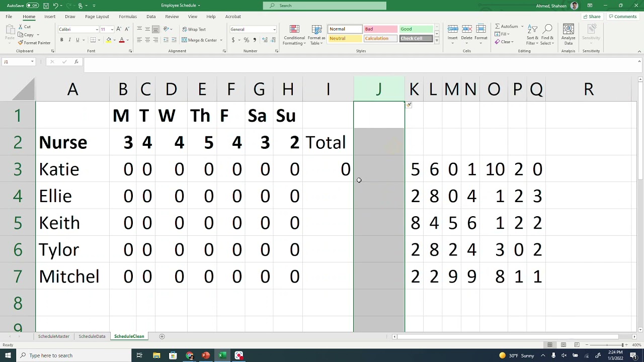Increase font size button
Screen dimensions: 644x362
[x=119, y=29]
